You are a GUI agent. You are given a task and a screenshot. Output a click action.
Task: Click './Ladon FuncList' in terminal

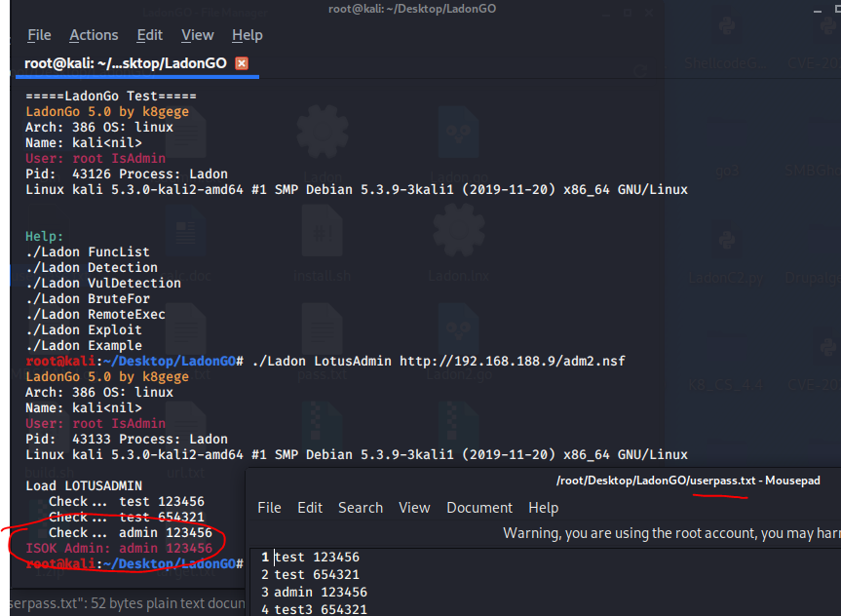(x=88, y=252)
